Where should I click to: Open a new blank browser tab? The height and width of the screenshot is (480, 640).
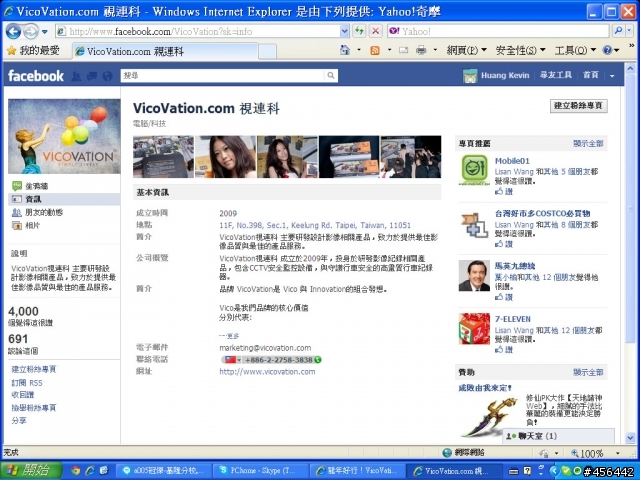(267, 51)
